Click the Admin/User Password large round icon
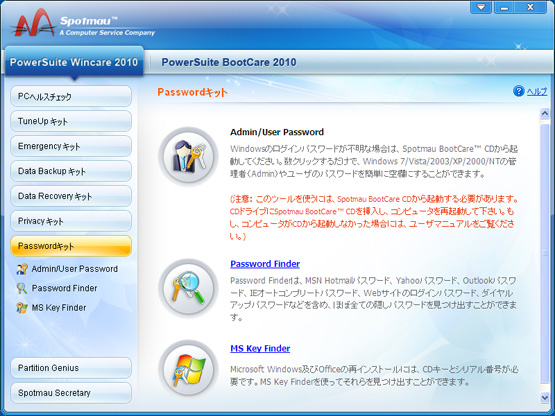 (188, 156)
